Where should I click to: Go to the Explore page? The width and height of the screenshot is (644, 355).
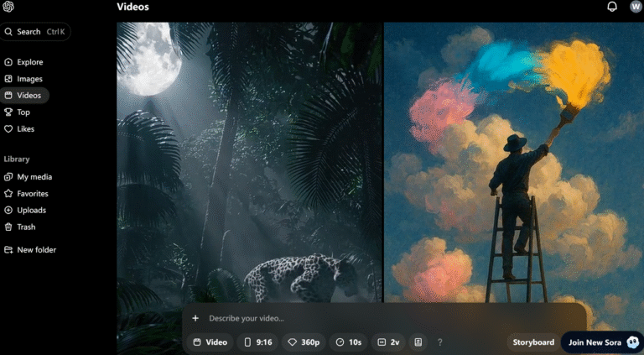point(29,62)
